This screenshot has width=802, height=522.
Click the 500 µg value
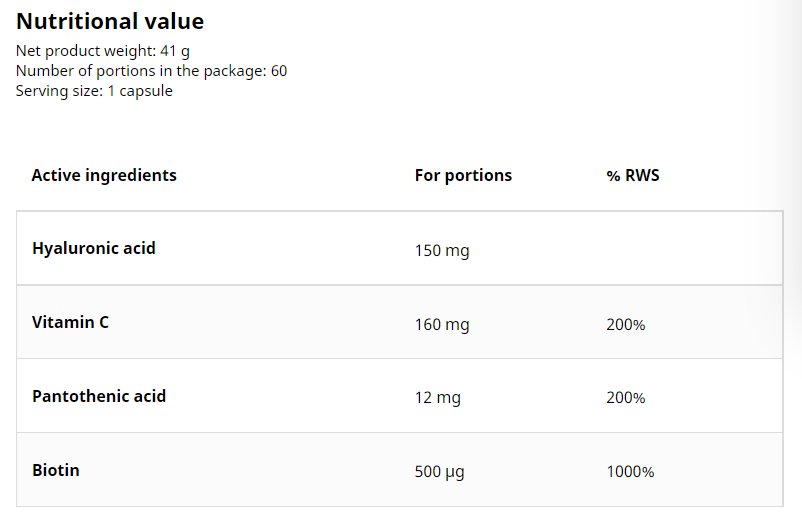[x=440, y=471]
